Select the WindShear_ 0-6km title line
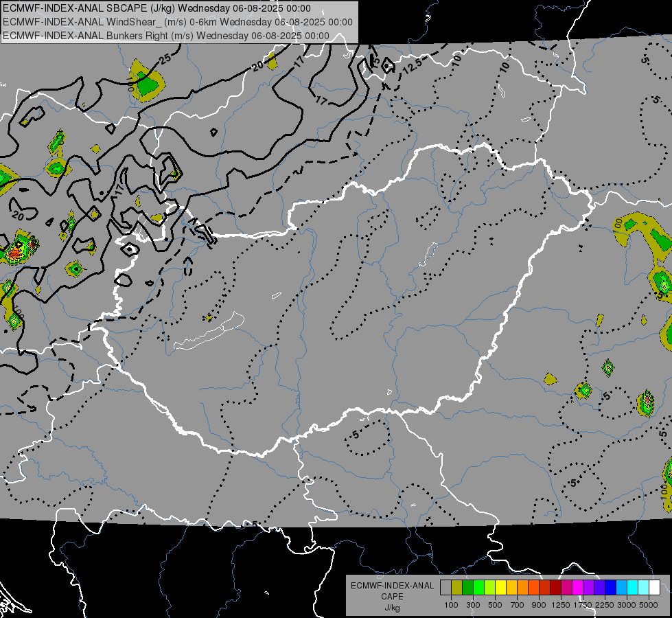Screen dimensions: 672x618 click(x=177, y=22)
